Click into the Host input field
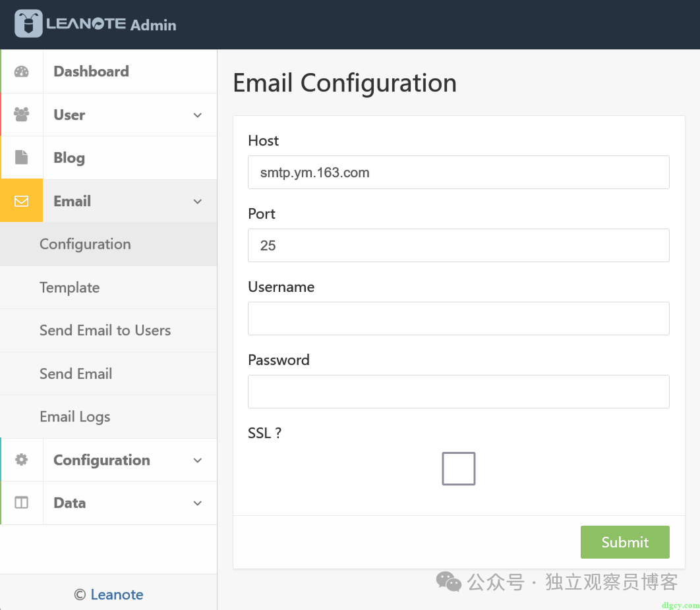 click(x=458, y=173)
